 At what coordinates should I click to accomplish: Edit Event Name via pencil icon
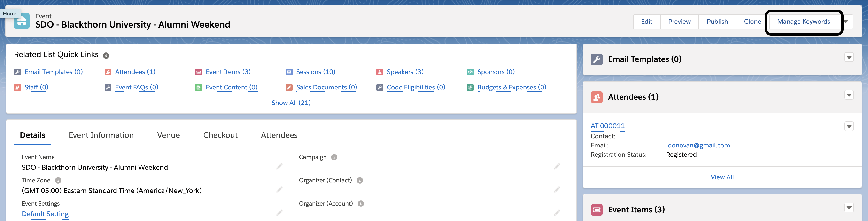pyautogui.click(x=279, y=167)
